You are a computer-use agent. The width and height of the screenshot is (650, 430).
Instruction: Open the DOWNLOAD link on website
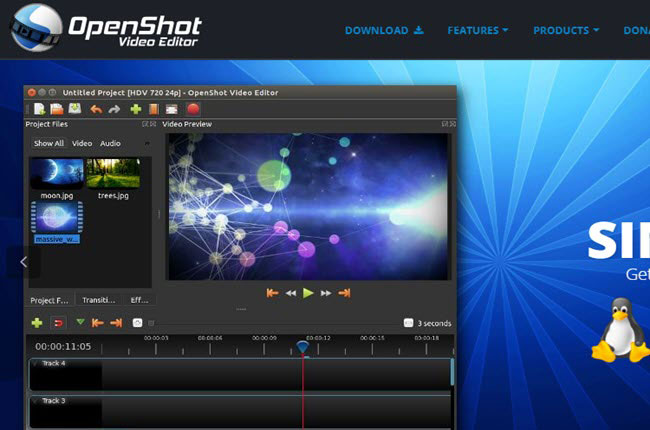tap(384, 30)
